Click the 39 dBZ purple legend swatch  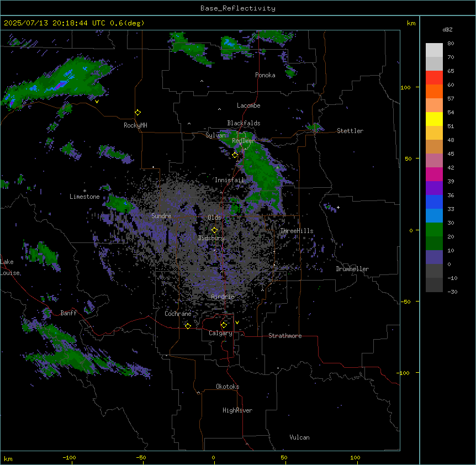point(434,188)
